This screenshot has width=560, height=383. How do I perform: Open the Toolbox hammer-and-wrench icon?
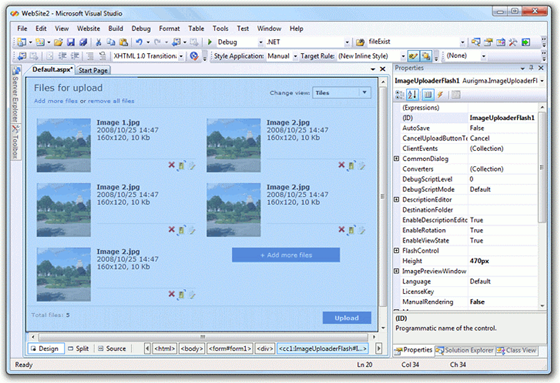click(513, 42)
